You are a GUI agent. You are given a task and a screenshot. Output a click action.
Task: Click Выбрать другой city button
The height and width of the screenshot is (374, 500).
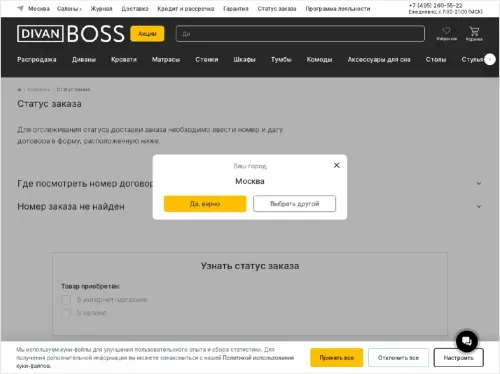click(294, 204)
